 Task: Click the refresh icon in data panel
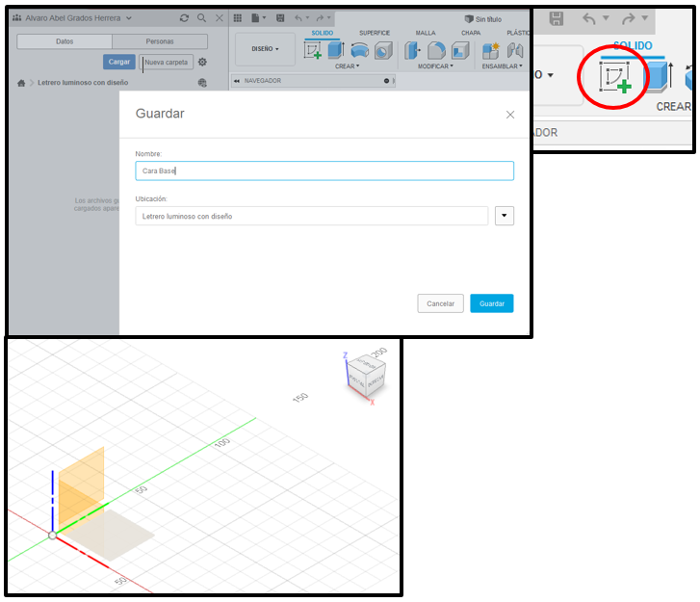[184, 18]
